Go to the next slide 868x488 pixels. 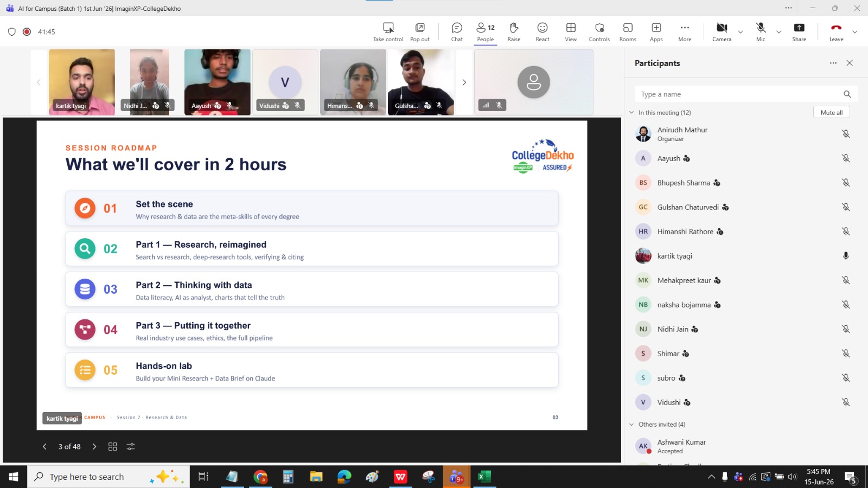tap(94, 447)
